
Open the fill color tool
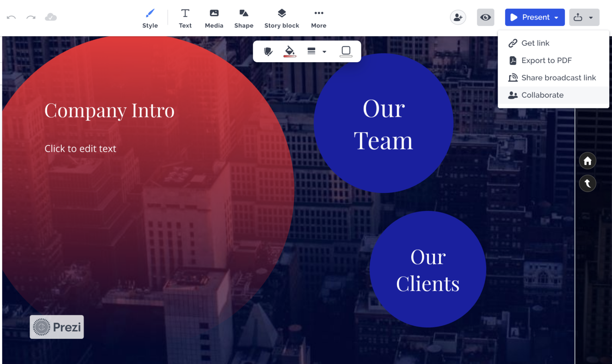289,51
